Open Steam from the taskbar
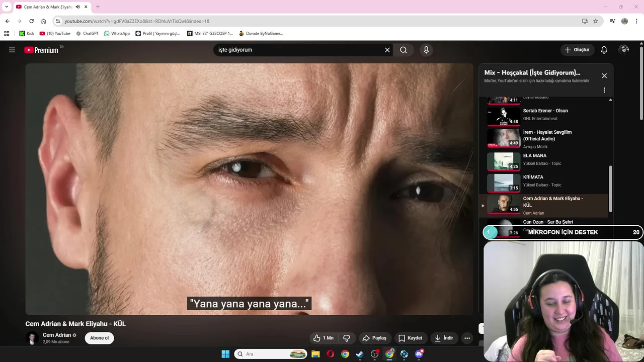The image size is (644, 362). click(x=360, y=354)
